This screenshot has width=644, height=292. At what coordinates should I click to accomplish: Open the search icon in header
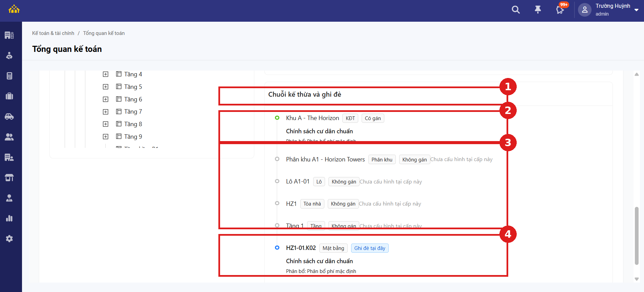(516, 10)
